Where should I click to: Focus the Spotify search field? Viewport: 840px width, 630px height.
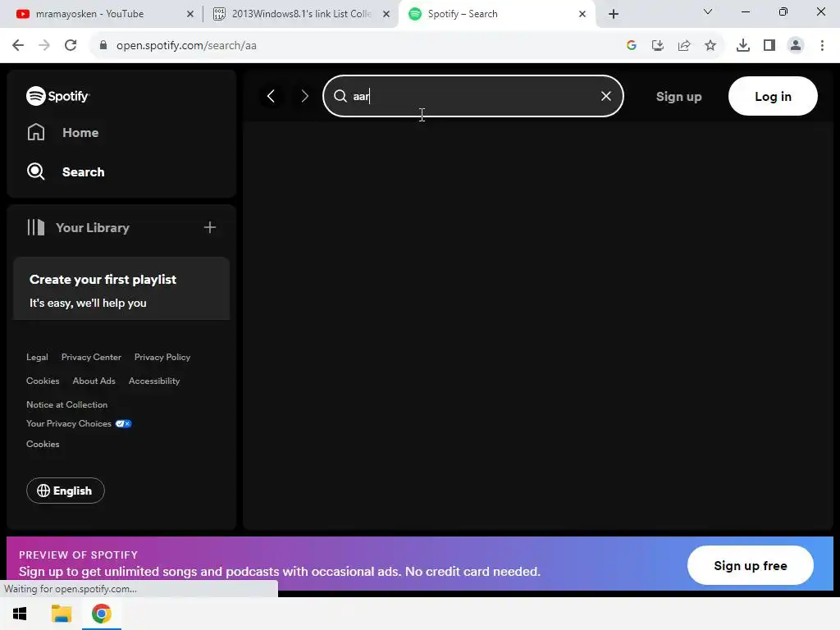(x=473, y=96)
